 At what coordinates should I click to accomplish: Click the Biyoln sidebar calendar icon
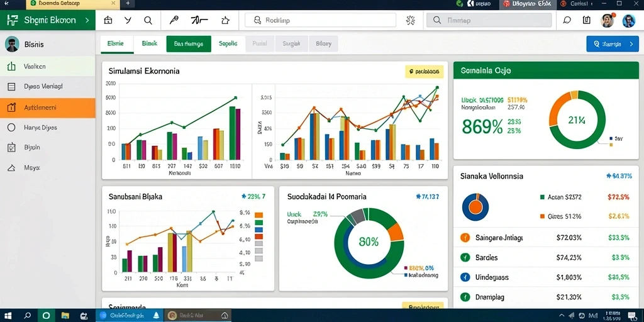point(11,147)
